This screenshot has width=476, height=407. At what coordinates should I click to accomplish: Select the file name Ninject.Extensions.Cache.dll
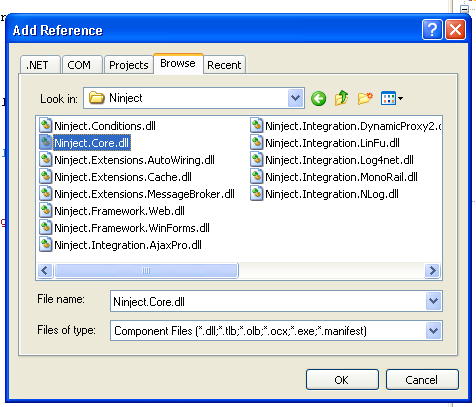(123, 177)
